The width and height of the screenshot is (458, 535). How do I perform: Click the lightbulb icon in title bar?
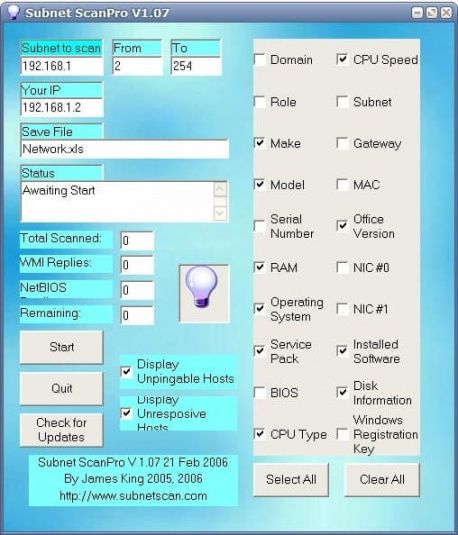[13, 12]
